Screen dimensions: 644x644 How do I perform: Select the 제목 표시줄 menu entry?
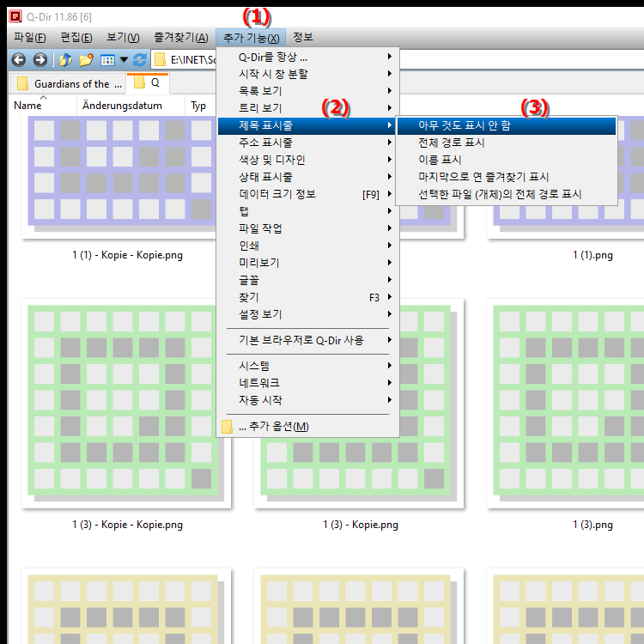coord(307,125)
